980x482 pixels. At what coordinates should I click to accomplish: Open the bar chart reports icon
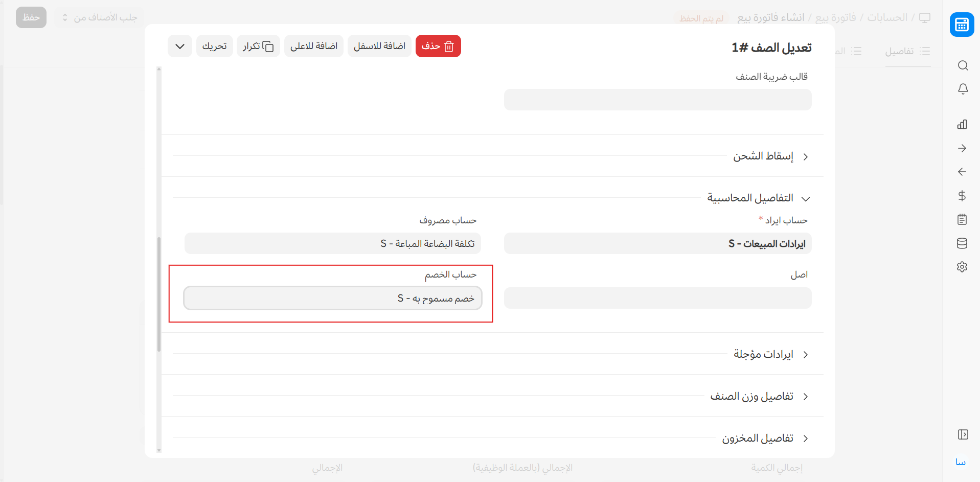click(962, 124)
